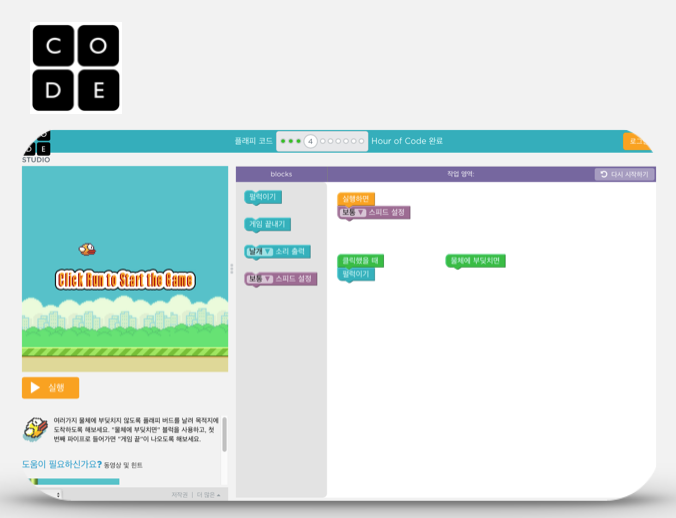The width and height of the screenshot is (676, 518).
Task: Click the flappy bird in the game area
Action: (x=87, y=249)
